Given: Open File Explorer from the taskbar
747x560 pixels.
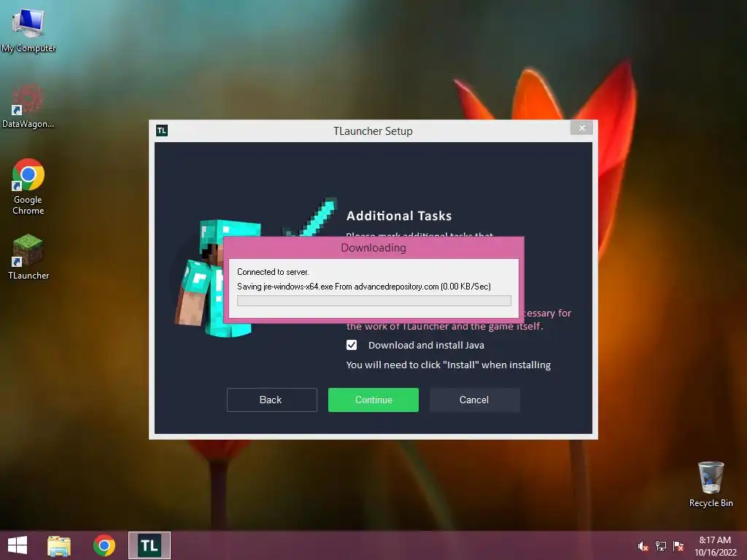Looking at the screenshot, I should [59, 545].
